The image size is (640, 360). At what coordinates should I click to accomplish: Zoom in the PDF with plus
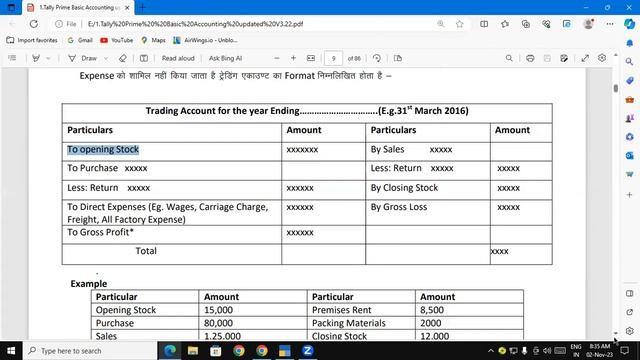293,58
